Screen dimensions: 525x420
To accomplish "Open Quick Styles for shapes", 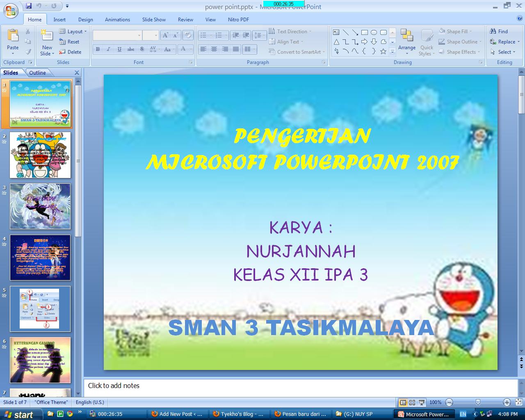I will click(x=427, y=42).
